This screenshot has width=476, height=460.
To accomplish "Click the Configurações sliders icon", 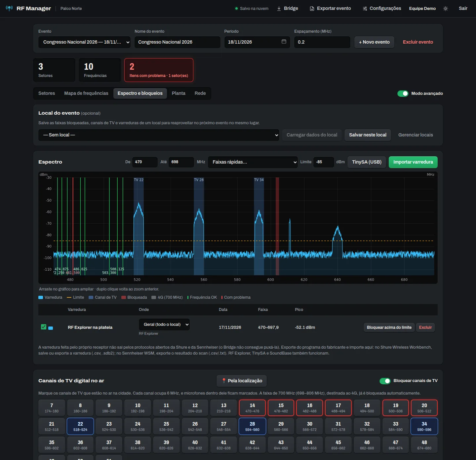I will pyautogui.click(x=365, y=9).
